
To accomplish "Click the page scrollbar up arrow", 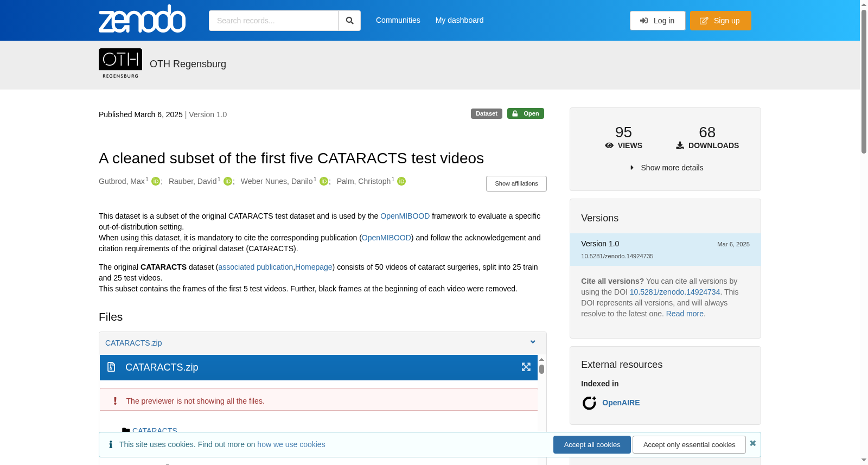I will tap(864, 4).
